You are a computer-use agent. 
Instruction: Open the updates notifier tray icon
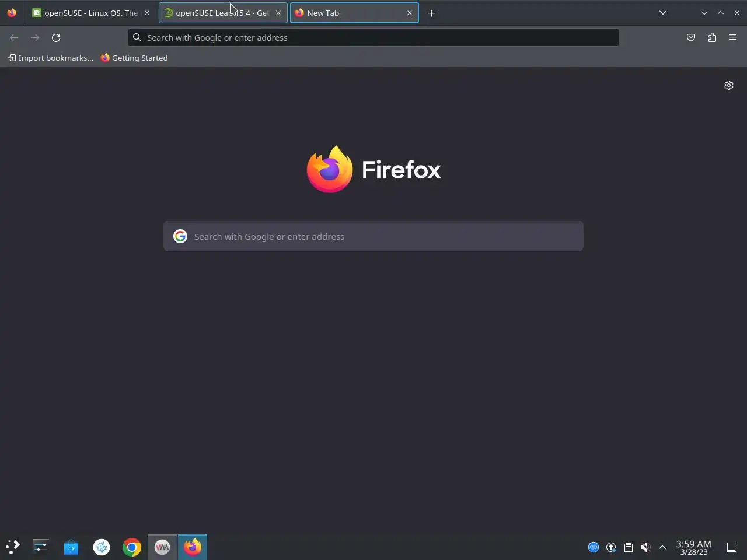(611, 547)
